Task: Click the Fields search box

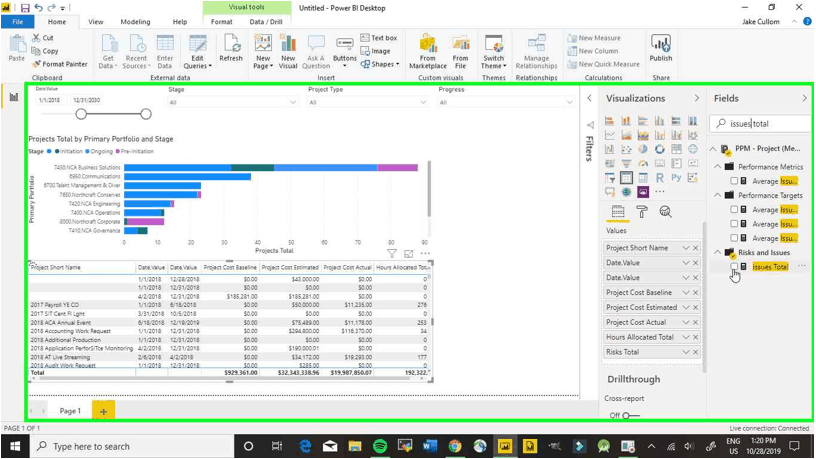Action: pyautogui.click(x=760, y=123)
